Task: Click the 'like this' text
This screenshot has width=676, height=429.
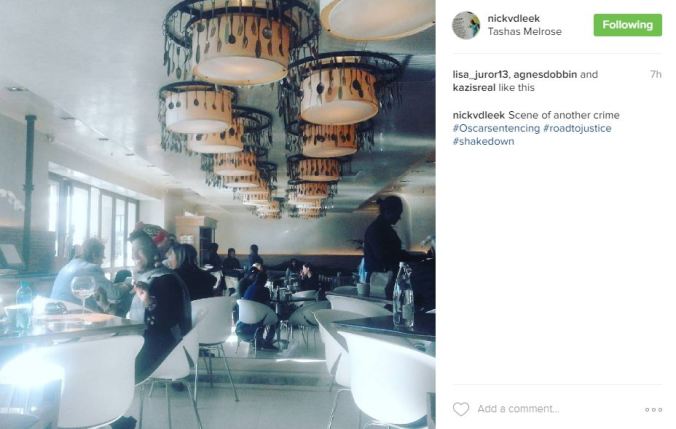Action: pos(516,88)
